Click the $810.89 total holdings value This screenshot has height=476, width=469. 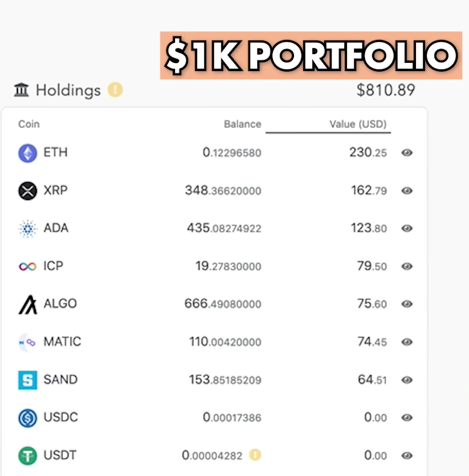coord(386,90)
